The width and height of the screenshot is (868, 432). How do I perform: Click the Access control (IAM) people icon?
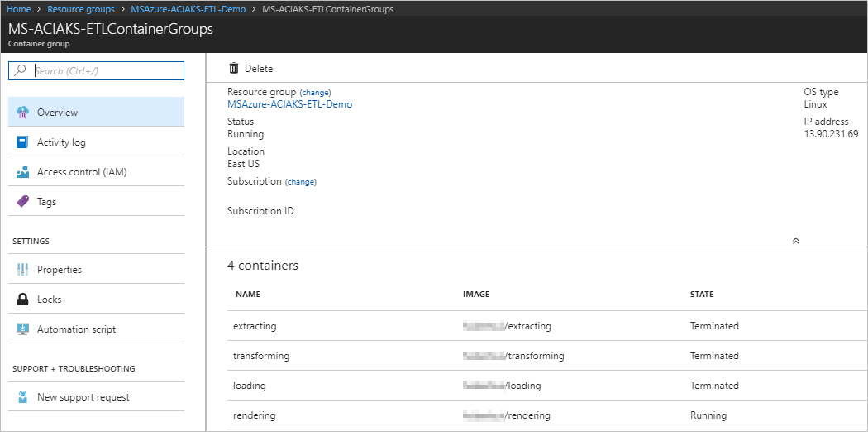click(23, 172)
